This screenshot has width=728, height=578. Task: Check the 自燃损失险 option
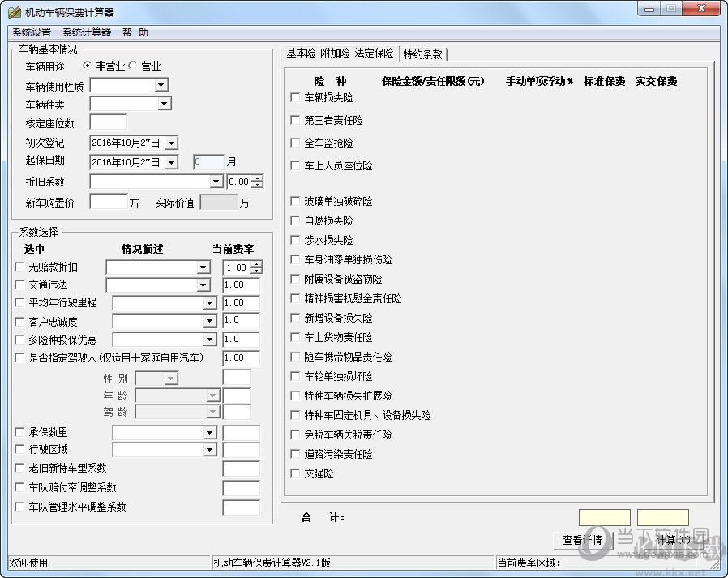point(295,220)
